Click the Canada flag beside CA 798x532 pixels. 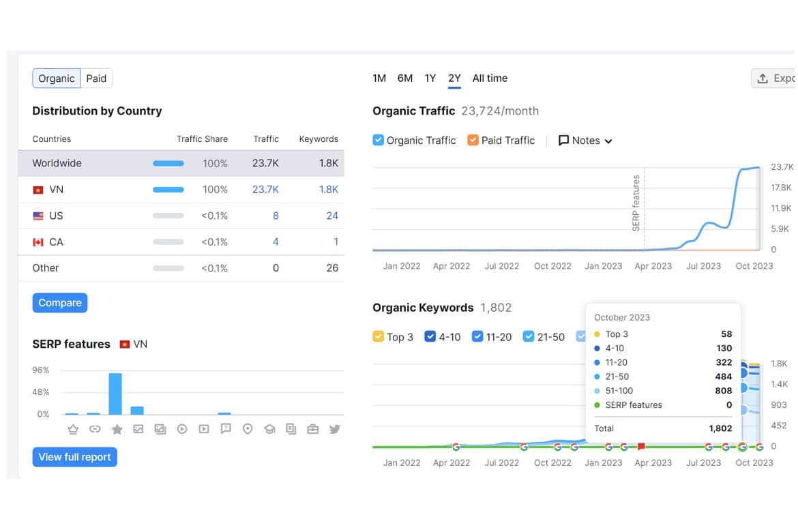click(x=38, y=242)
